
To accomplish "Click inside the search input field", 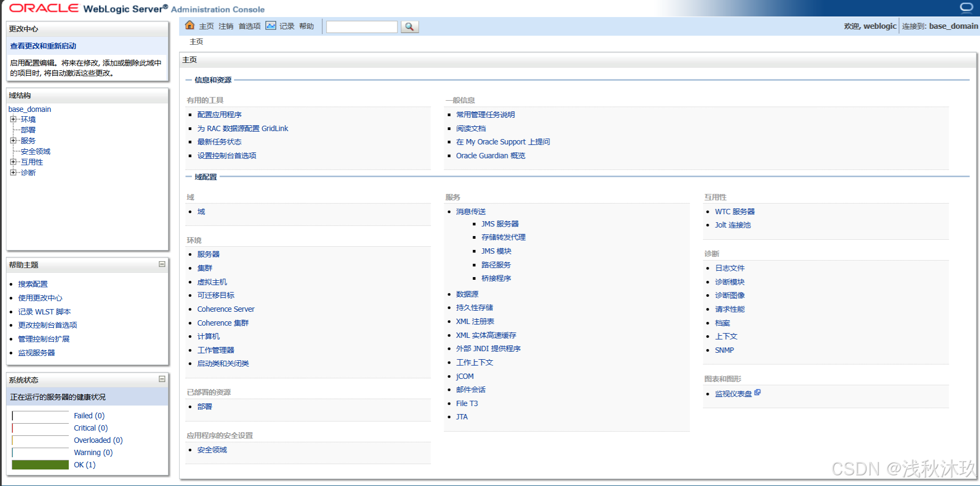I will pos(361,26).
